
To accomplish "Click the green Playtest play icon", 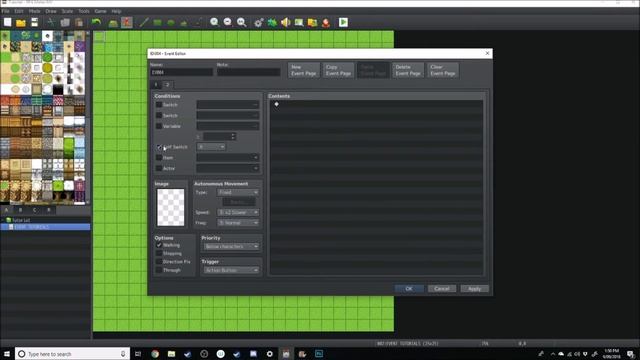I will [x=343, y=22].
